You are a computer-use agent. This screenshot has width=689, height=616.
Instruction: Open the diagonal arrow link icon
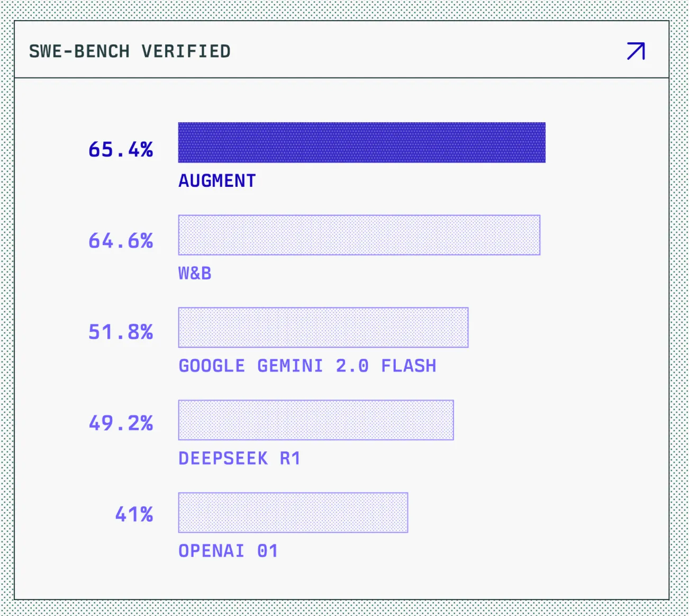[636, 51]
